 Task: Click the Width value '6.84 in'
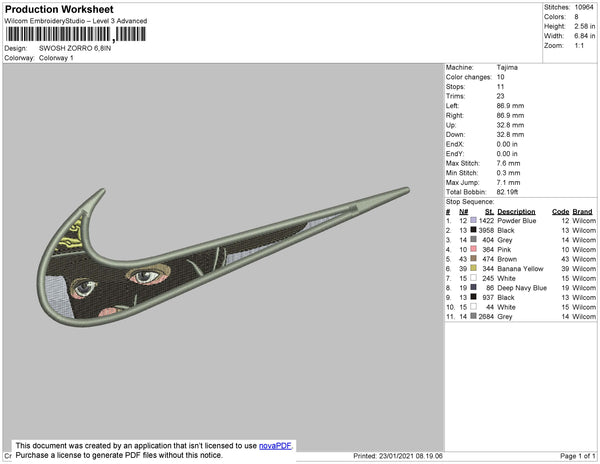(584, 36)
